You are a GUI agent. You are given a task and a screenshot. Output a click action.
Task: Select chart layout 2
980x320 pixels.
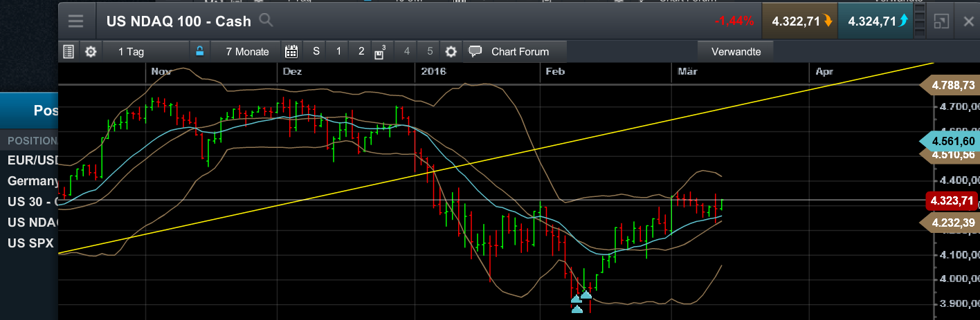pyautogui.click(x=361, y=51)
